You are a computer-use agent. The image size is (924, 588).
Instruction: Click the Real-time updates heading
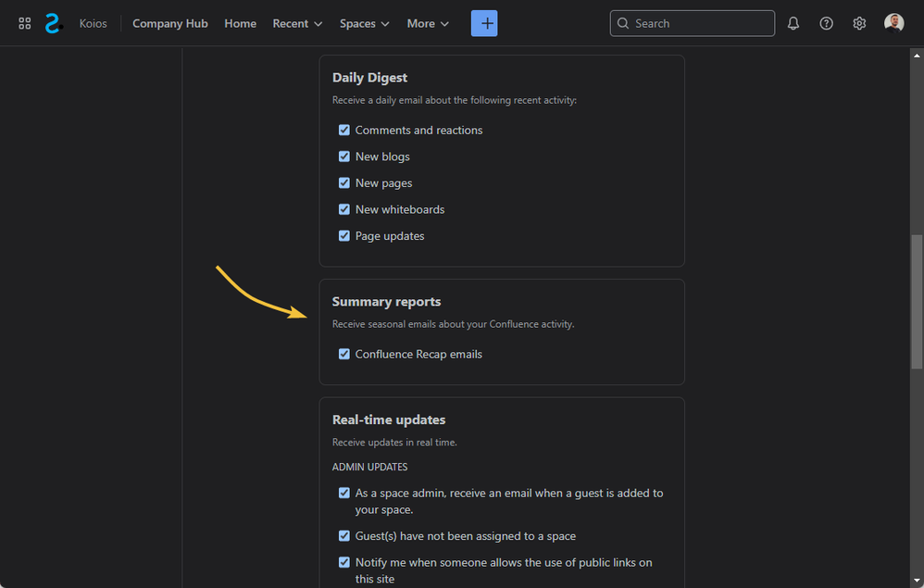[x=389, y=420]
